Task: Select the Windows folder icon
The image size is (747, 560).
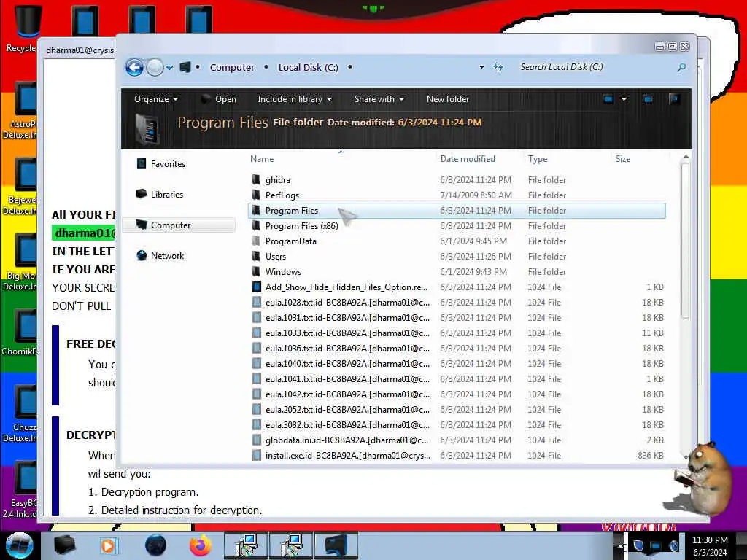Action: (256, 271)
